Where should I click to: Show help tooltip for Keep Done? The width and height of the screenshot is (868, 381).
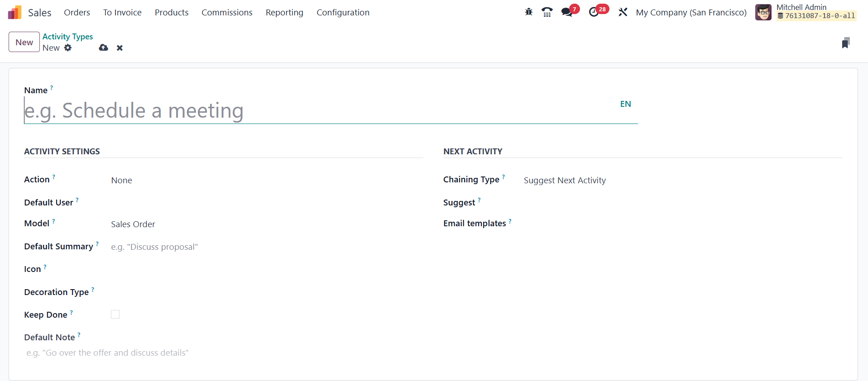[x=72, y=312]
